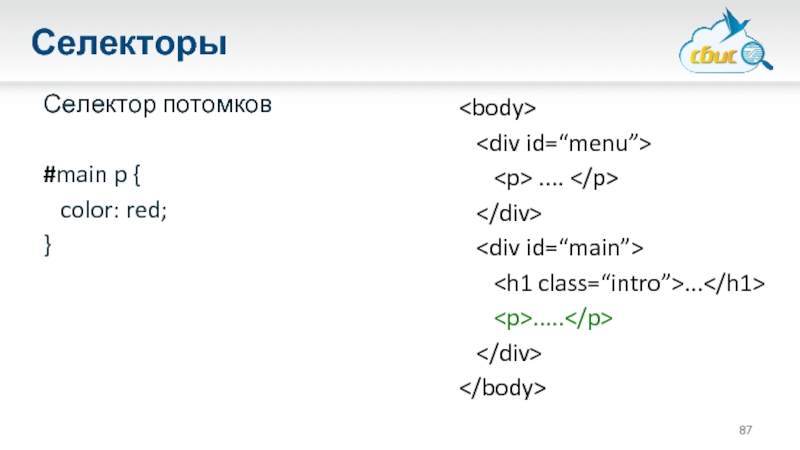
Task: Click the black <p> .... </p> line
Action: (x=556, y=178)
